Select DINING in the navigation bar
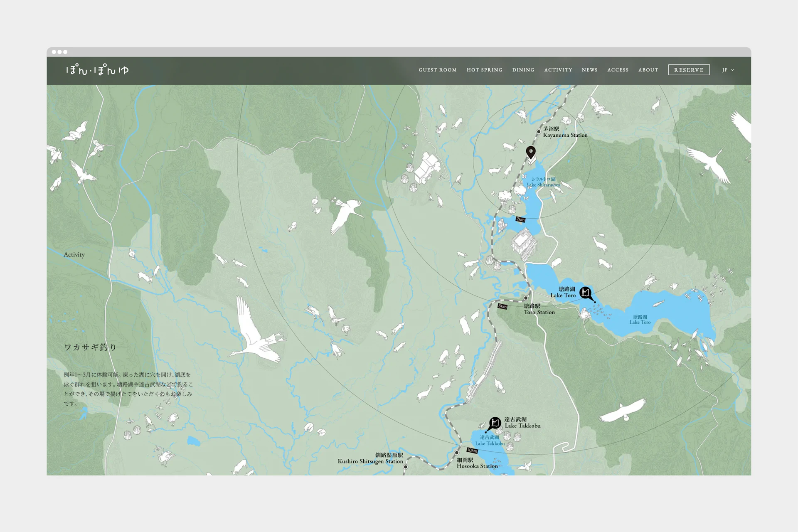The height and width of the screenshot is (532, 798). point(523,70)
